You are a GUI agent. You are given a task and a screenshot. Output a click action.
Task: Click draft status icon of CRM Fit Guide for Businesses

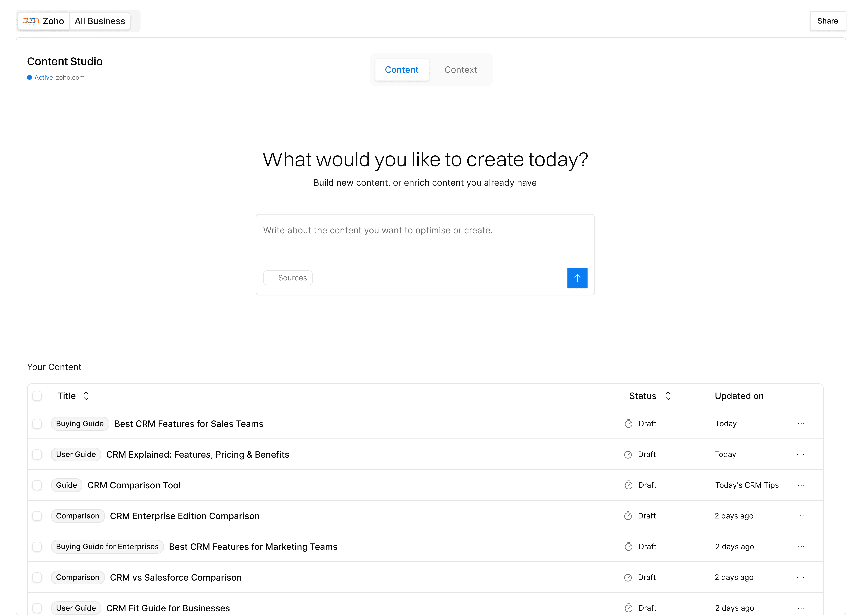(x=628, y=608)
